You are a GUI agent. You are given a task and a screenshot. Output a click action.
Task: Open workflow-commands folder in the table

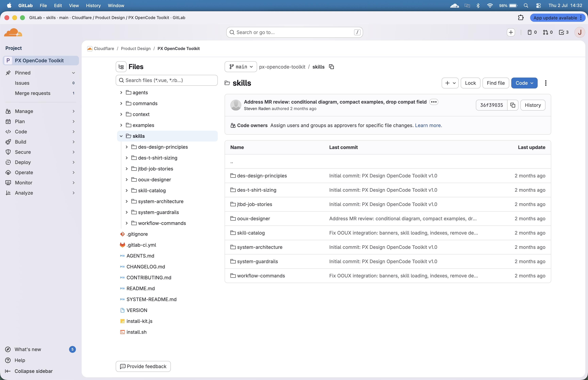click(261, 276)
